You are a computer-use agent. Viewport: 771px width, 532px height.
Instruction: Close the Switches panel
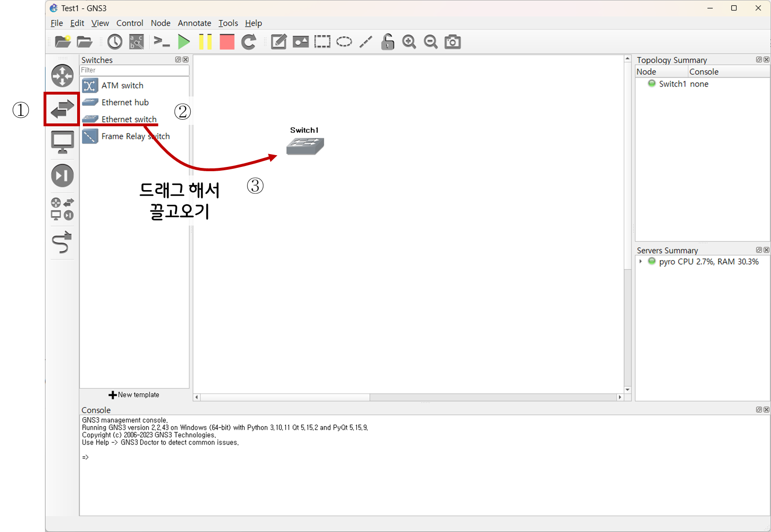pyautogui.click(x=186, y=60)
